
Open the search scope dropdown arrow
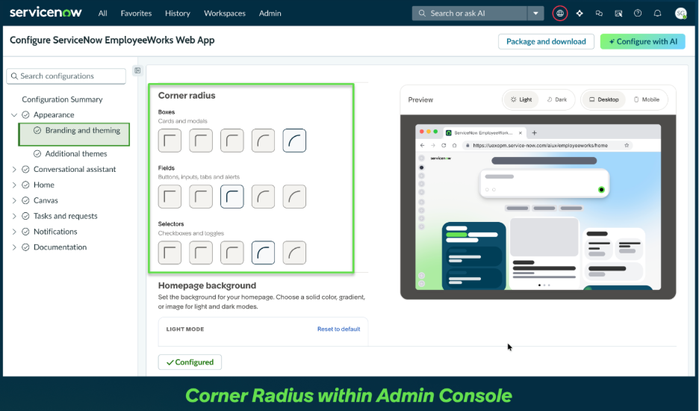(x=536, y=13)
